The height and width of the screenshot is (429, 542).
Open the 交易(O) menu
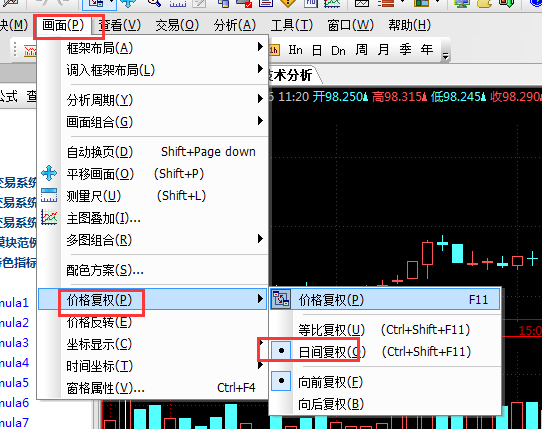177,25
